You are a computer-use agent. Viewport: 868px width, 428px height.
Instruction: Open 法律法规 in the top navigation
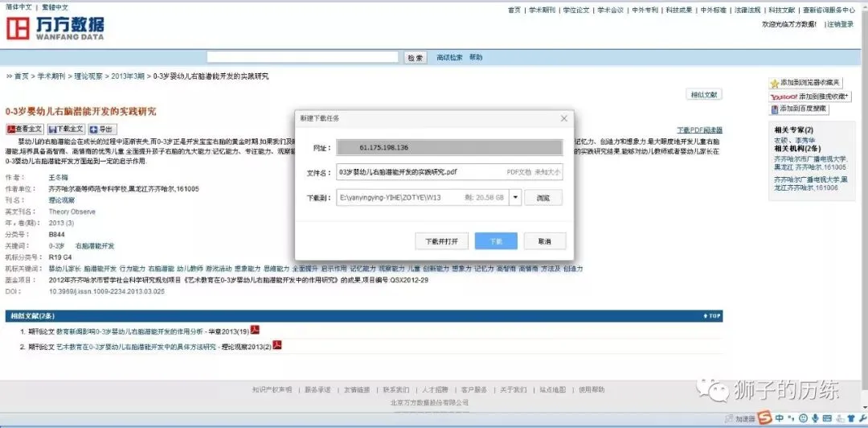click(747, 10)
